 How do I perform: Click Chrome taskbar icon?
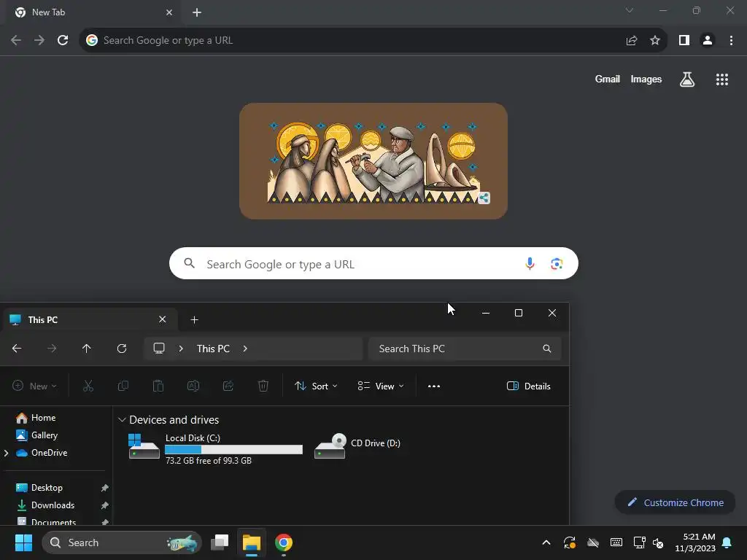pos(284,542)
